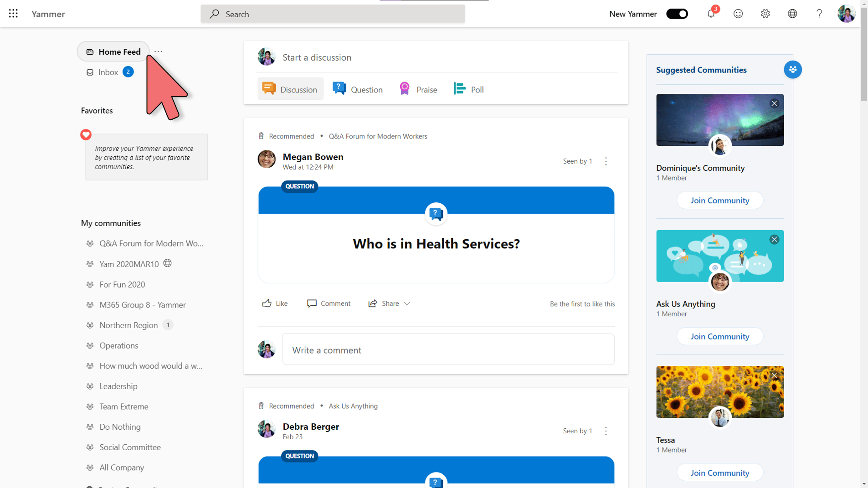This screenshot has height=488, width=868.
Task: Open the help question mark icon
Action: coord(819,14)
